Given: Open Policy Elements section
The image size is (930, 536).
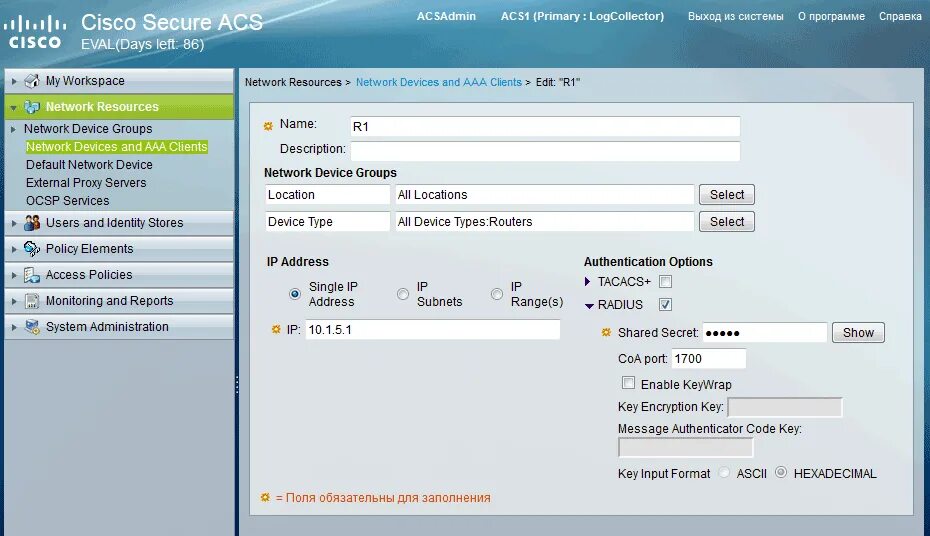Looking at the screenshot, I should [119, 249].
